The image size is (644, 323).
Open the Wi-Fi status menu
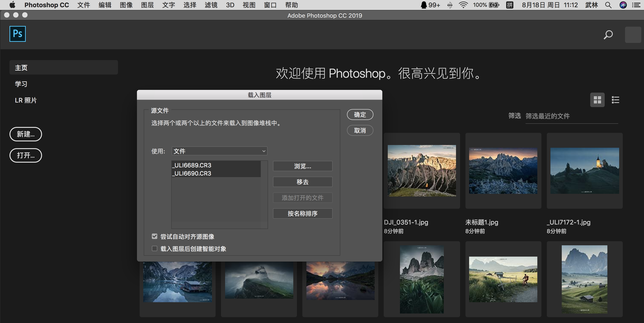pyautogui.click(x=463, y=5)
